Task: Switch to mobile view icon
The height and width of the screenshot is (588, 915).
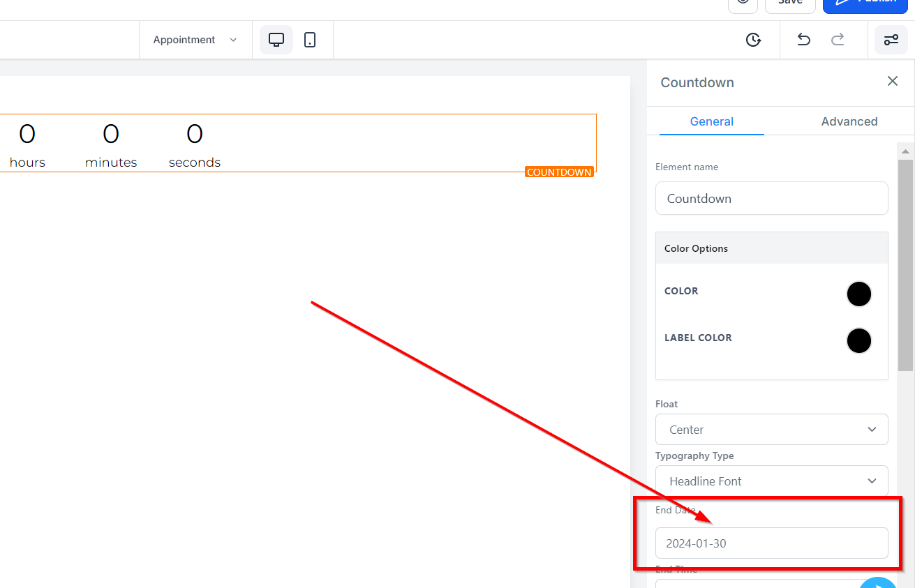Action: pyautogui.click(x=310, y=40)
